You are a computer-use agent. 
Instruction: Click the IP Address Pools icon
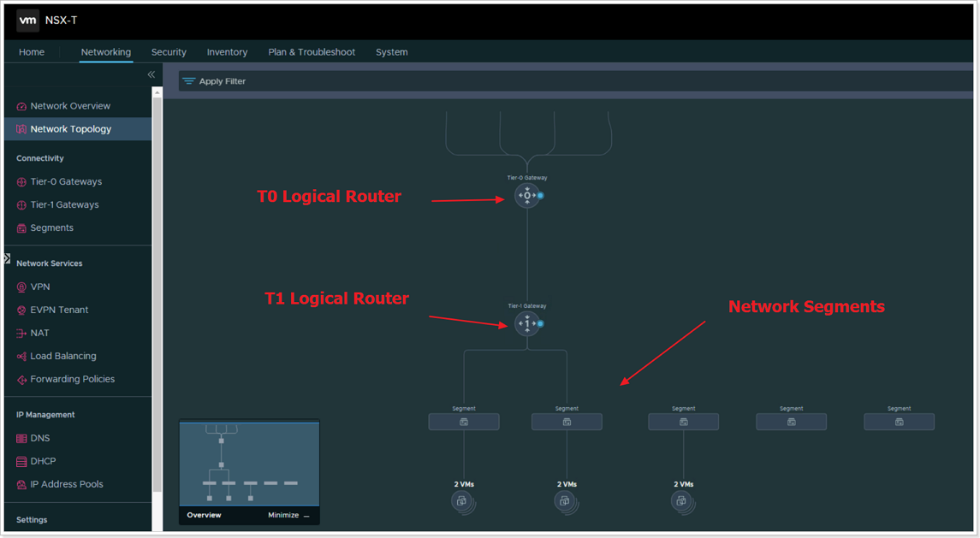point(21,484)
